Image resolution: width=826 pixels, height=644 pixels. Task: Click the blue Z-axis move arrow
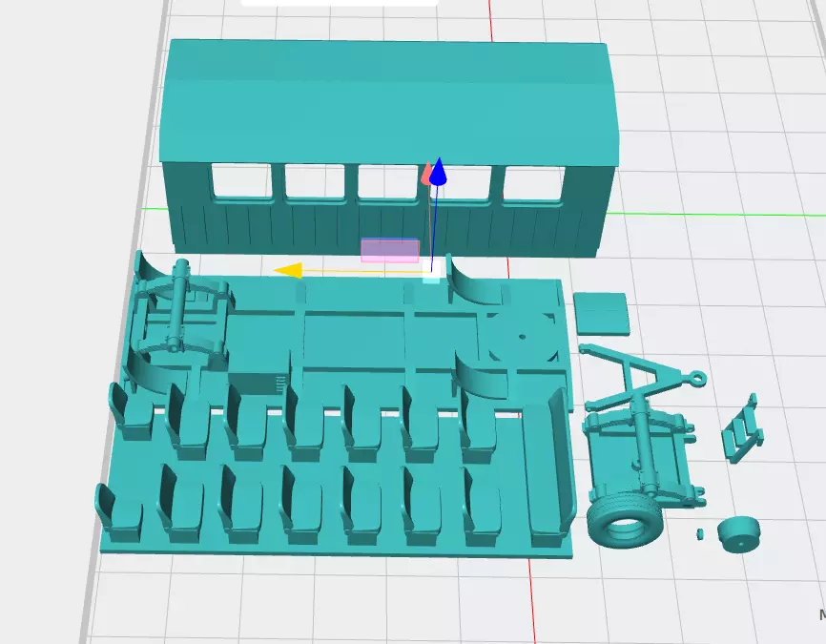(439, 172)
